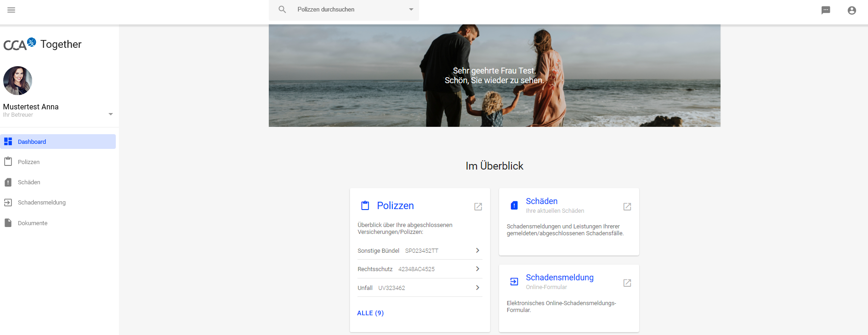Viewport: 868px width, 335px height.
Task: Click Mustertest Anna's profile photo
Action: coord(17,80)
